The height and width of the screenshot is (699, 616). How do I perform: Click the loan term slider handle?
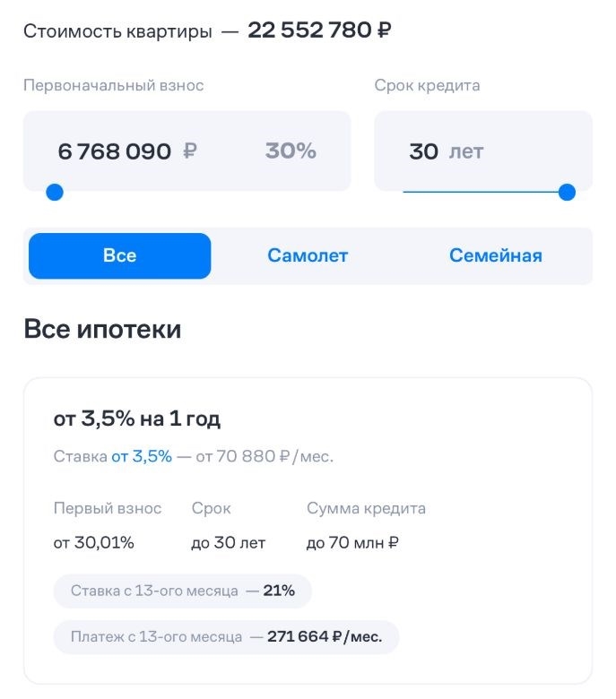(567, 192)
